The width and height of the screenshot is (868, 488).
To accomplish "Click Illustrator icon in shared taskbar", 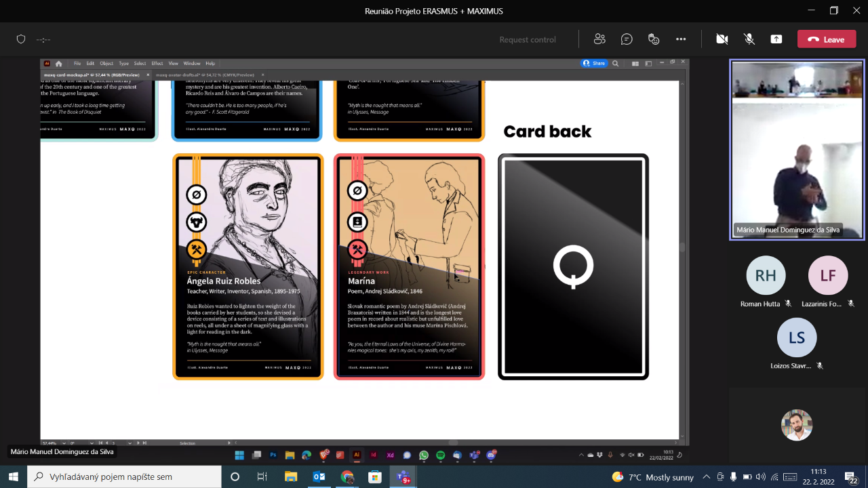I will pos(357,455).
